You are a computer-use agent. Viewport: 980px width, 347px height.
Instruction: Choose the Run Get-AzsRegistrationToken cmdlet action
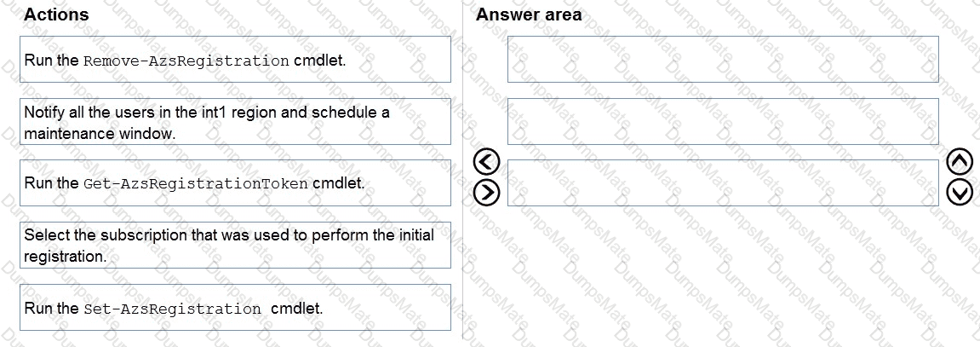pyautogui.click(x=235, y=183)
